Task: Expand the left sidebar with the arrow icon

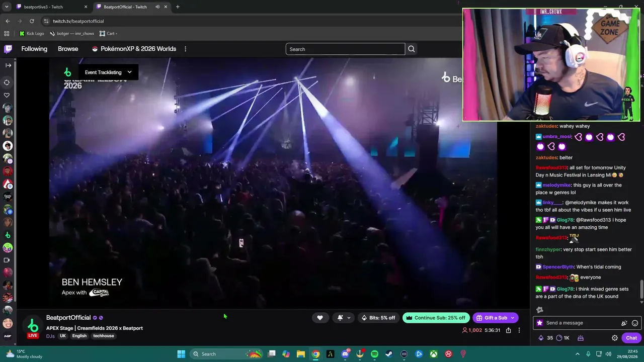Action: click(x=8, y=65)
